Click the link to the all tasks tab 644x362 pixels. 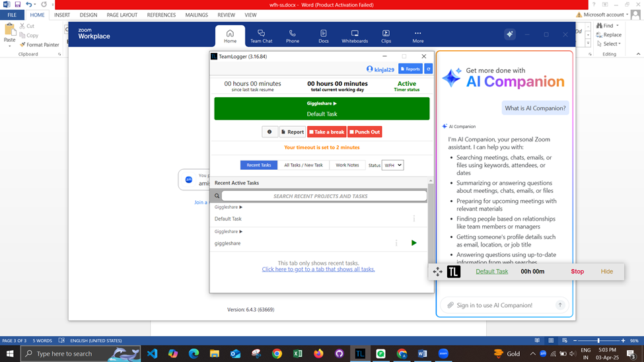click(318, 269)
